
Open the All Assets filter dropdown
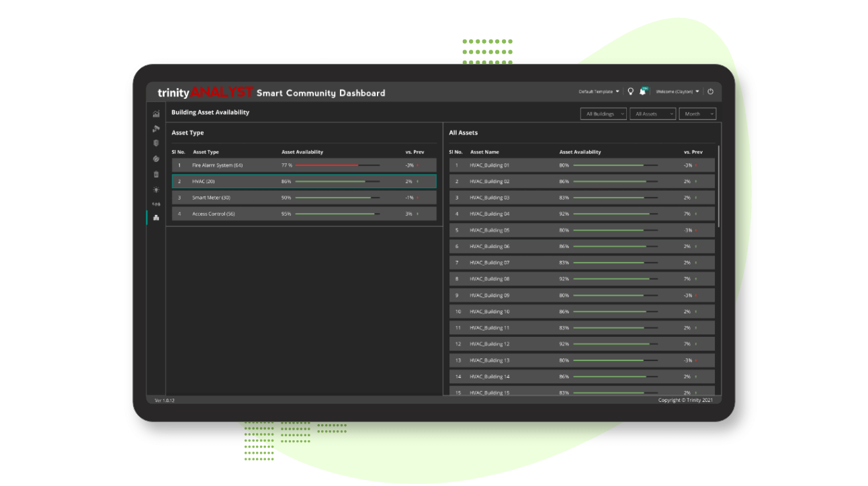point(653,114)
